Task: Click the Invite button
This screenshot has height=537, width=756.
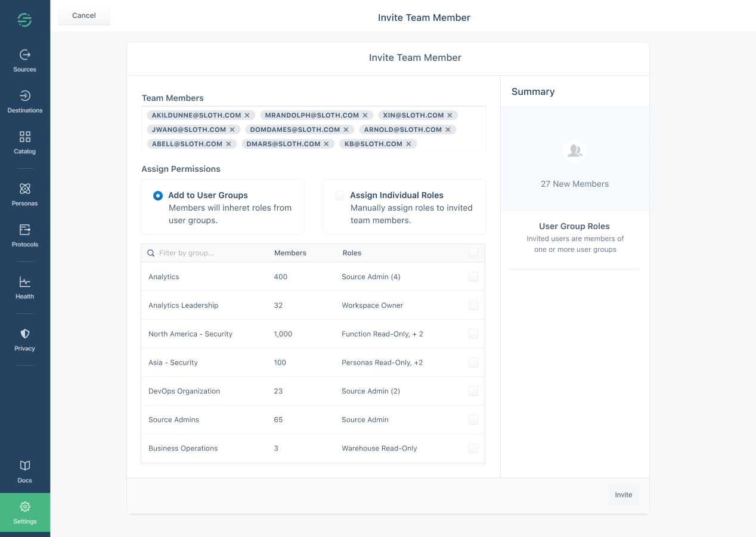Action: click(624, 495)
